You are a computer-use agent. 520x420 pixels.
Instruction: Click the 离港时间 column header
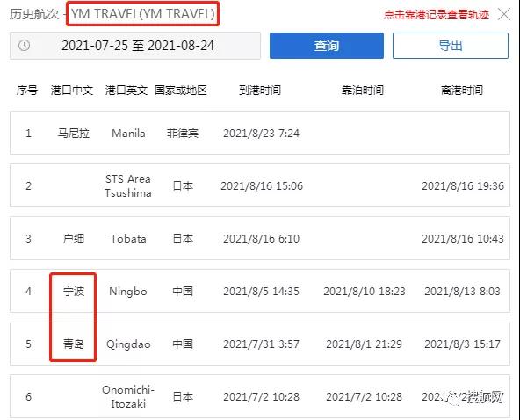pyautogui.click(x=462, y=91)
